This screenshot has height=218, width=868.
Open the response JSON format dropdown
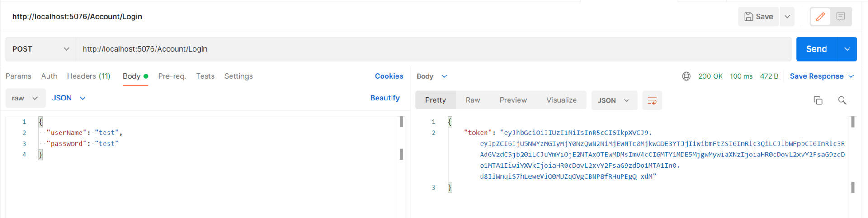point(614,100)
